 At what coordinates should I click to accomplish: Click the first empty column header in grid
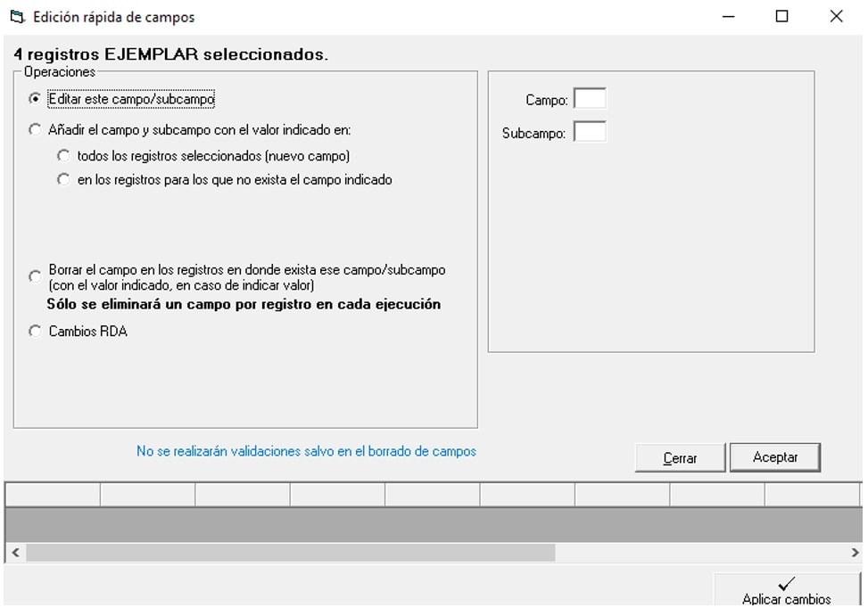[54, 495]
